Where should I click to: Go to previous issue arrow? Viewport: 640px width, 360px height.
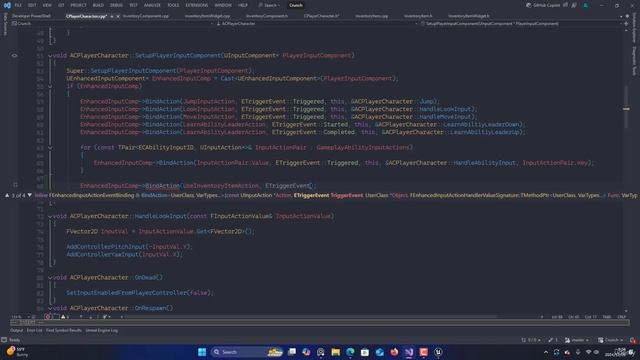pyautogui.click(x=81, y=317)
